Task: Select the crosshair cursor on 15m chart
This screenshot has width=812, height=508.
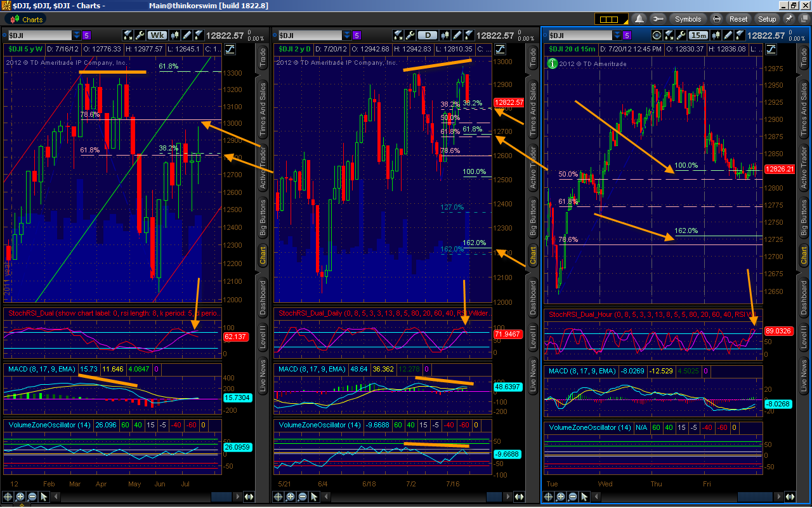Action: [550, 497]
